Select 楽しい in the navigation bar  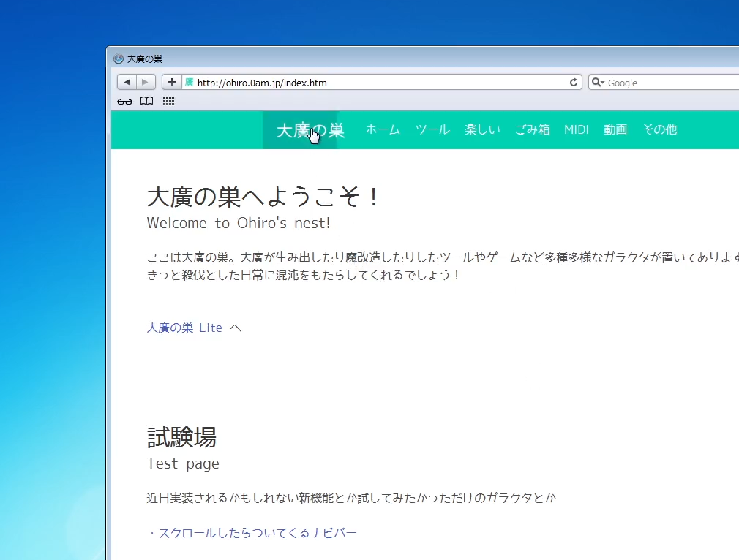pyautogui.click(x=483, y=130)
